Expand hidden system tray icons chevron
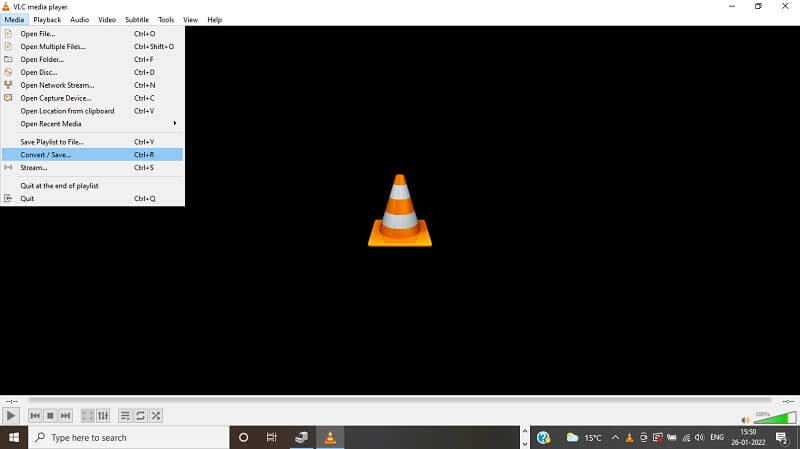Screen dimensions: 800x449 click(615, 437)
